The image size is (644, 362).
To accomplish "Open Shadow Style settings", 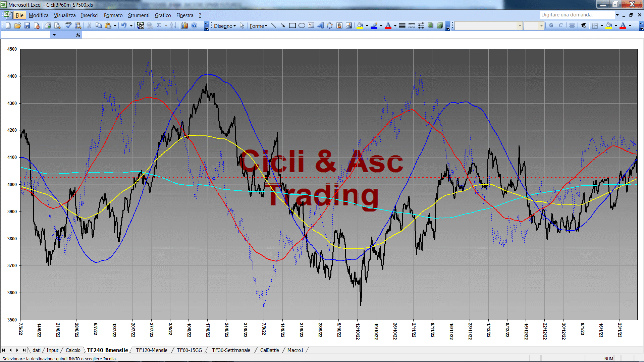I will 430,25.
